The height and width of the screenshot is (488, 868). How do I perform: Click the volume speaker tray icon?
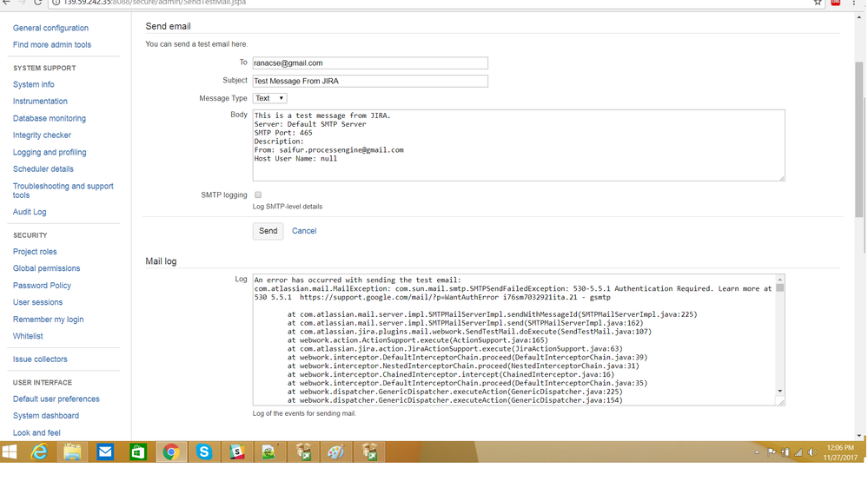click(x=812, y=452)
